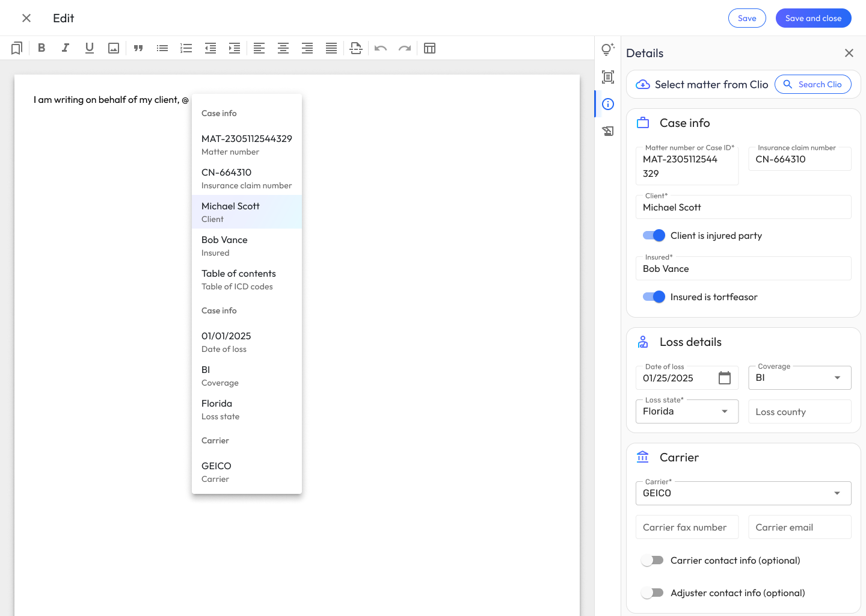Open the Loss state dropdown showing Florida

pos(687,411)
